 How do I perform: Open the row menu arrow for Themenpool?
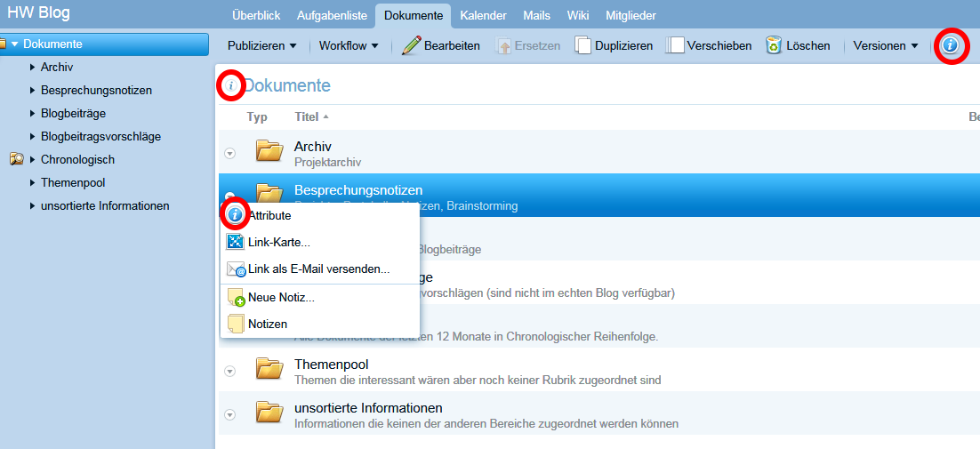(x=230, y=371)
